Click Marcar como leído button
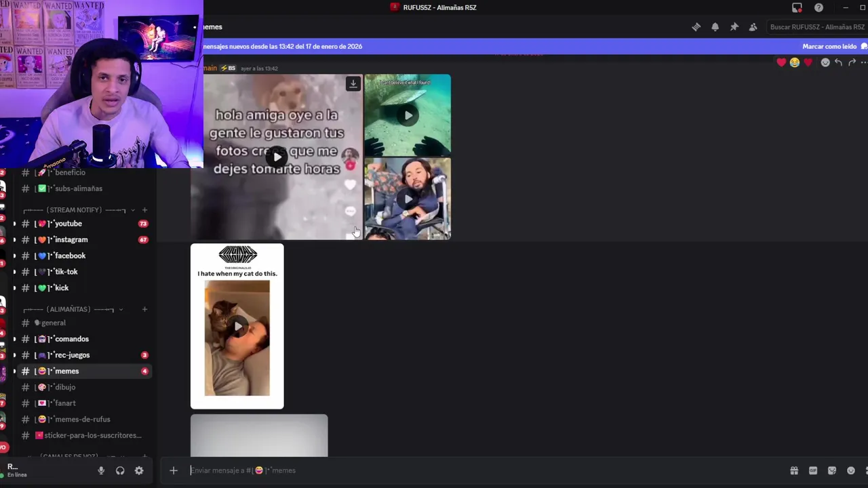868x488 pixels. 834,47
